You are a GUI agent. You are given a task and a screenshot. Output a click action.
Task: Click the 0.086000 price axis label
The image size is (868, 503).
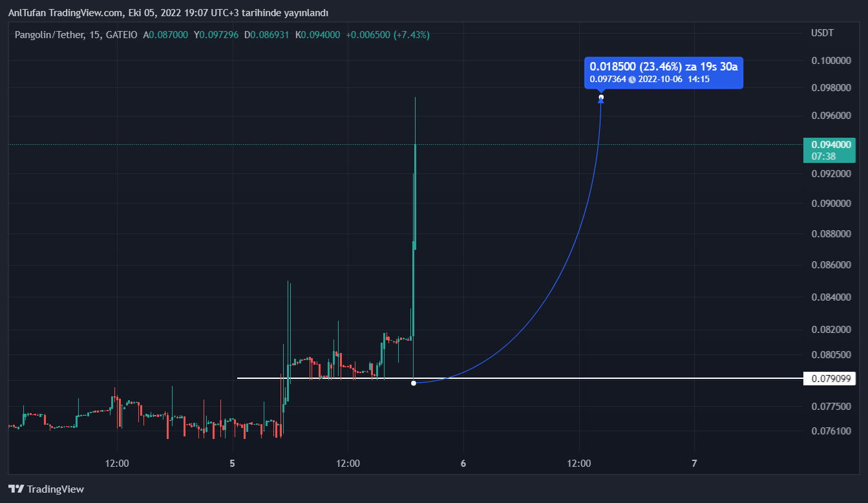pos(830,265)
